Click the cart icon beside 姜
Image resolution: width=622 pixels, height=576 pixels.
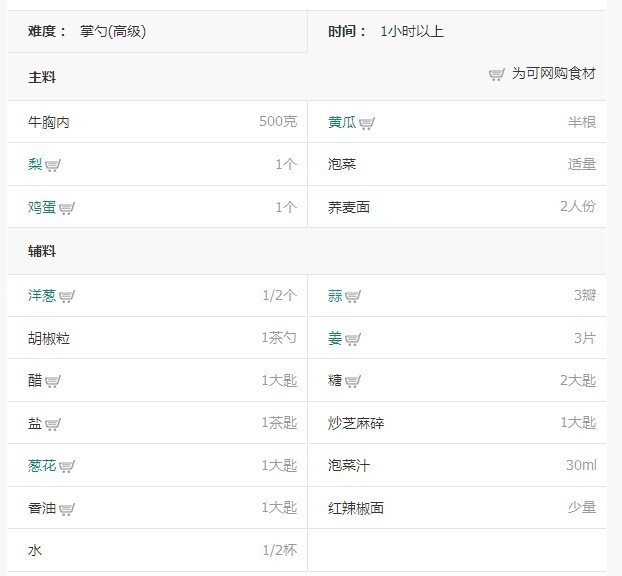353,339
